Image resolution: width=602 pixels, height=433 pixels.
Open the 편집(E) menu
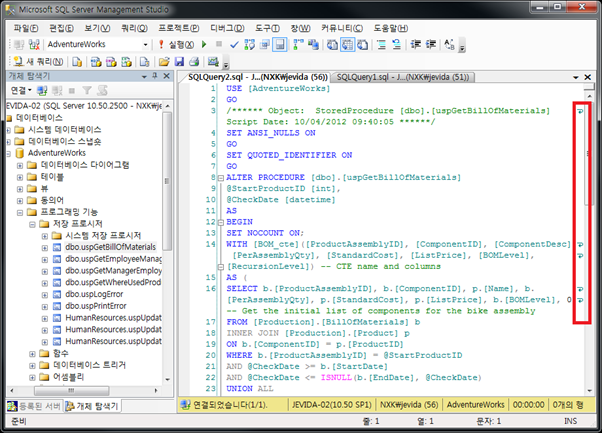[x=61, y=28]
